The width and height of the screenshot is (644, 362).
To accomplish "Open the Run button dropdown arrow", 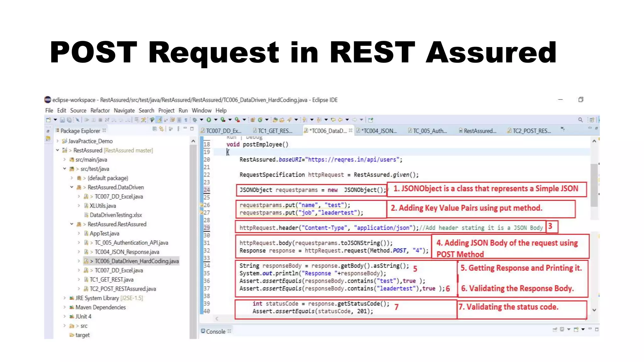I will [x=216, y=120].
